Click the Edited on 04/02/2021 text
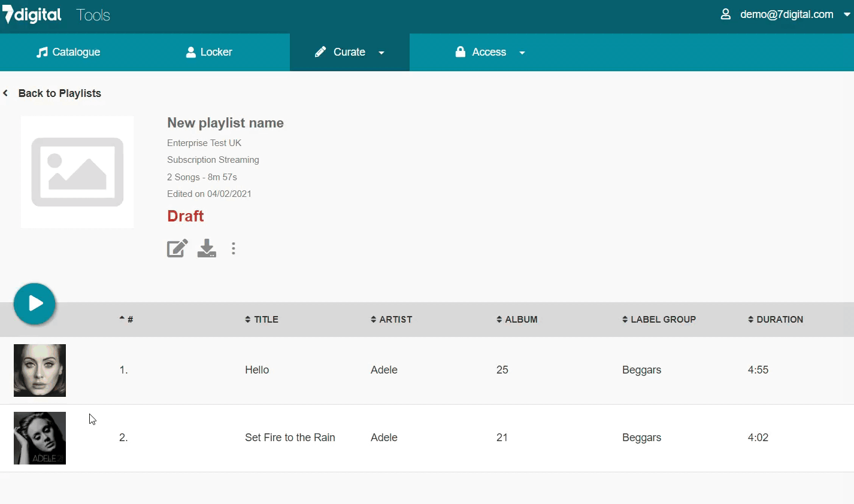Viewport: 854px width, 504px height. pyautogui.click(x=209, y=194)
